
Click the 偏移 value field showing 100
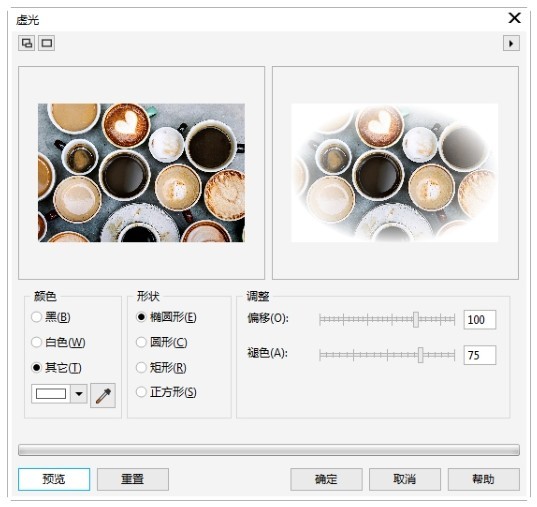click(x=479, y=320)
